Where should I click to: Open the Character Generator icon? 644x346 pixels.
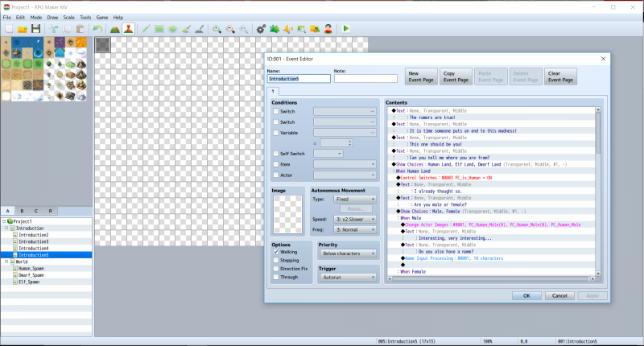(x=328, y=29)
